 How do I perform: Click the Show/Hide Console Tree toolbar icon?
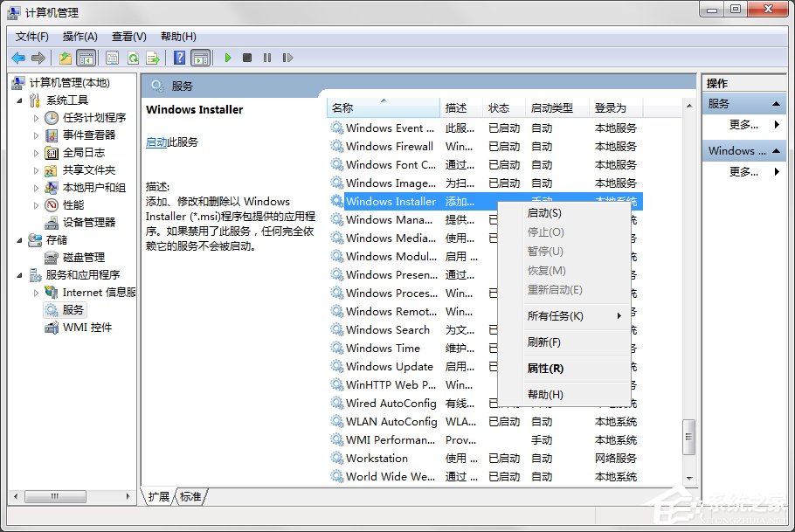(86, 58)
